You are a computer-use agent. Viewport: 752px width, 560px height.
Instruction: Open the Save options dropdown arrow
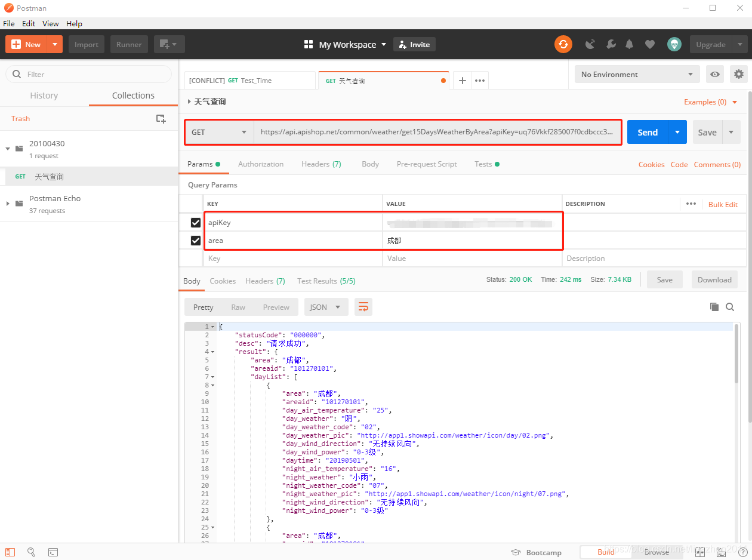731,132
